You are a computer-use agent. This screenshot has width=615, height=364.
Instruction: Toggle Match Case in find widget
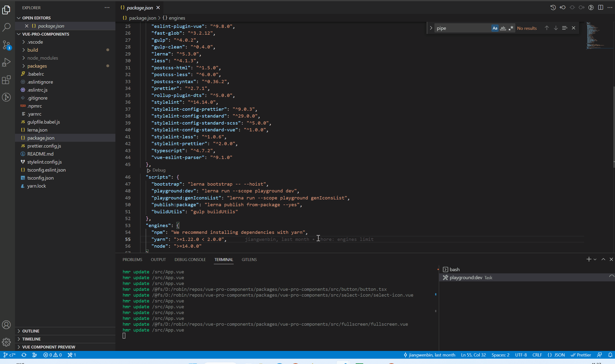tap(495, 28)
